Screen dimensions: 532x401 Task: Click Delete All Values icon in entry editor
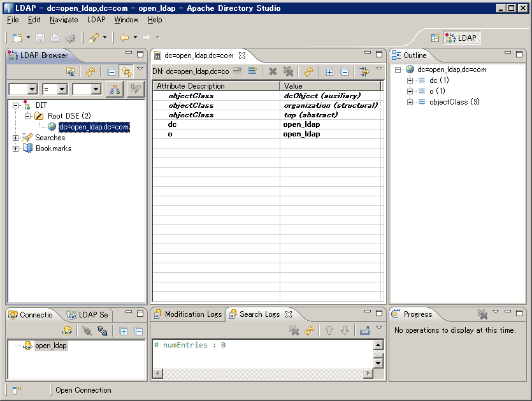tap(288, 71)
